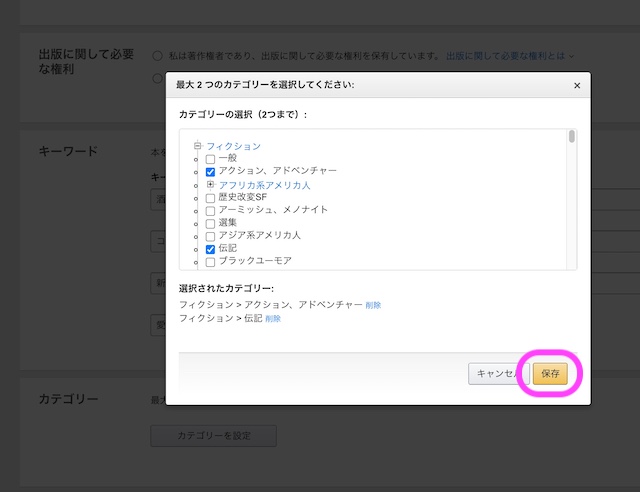Check the 一般 category checkbox
Screen dimensions: 640x492
coord(210,159)
